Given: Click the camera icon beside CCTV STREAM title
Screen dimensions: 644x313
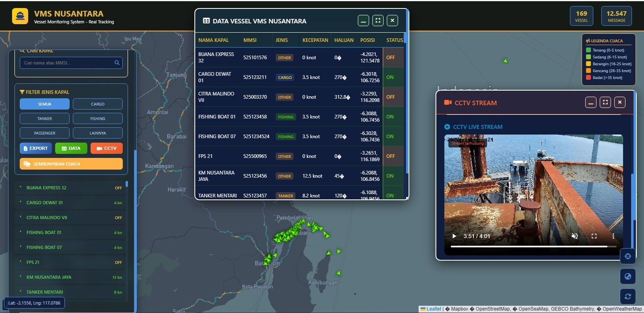Looking at the screenshot, I should 448,103.
